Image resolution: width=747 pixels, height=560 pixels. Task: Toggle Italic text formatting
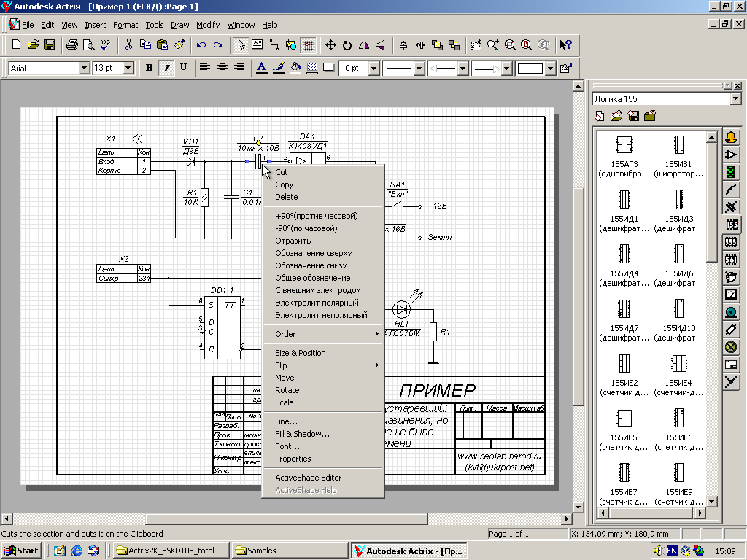166,68
